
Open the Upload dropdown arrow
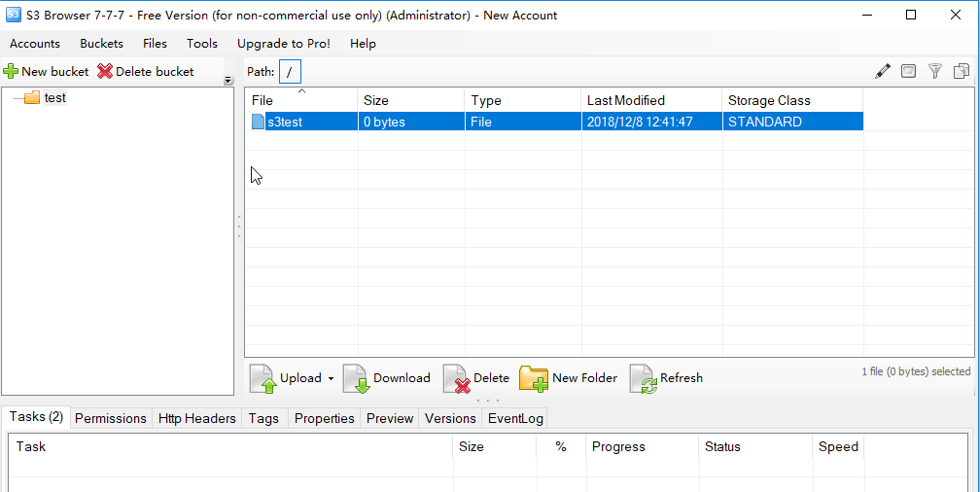click(331, 379)
